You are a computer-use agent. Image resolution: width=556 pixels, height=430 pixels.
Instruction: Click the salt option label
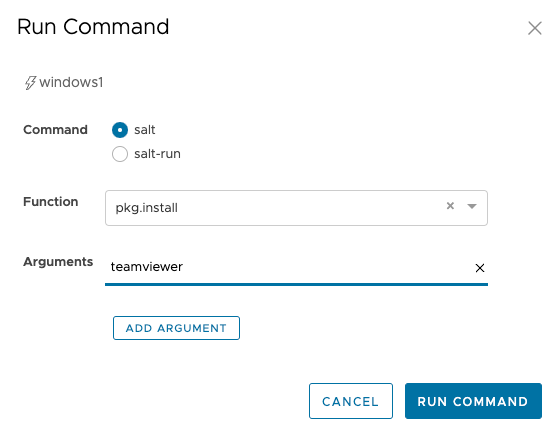point(145,130)
